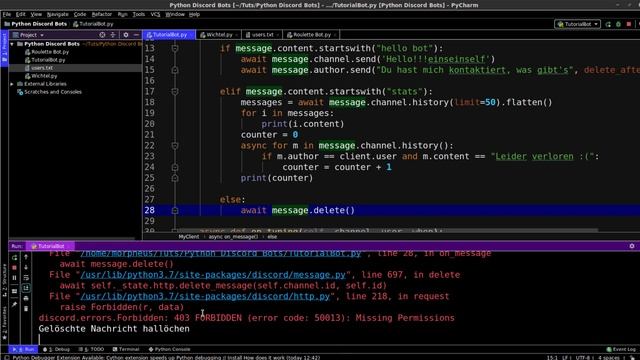Pin the TutorialBot run tab
The image size is (640, 360).
pyautogui.click(x=15, y=304)
